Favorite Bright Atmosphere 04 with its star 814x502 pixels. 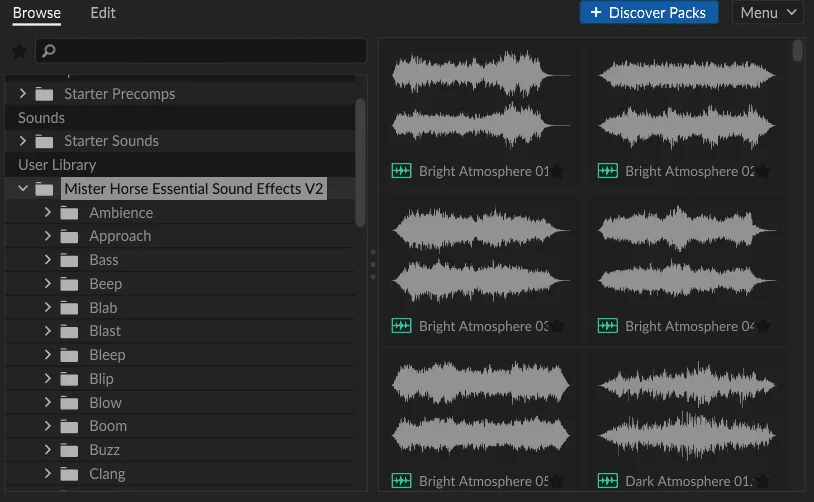coord(763,326)
